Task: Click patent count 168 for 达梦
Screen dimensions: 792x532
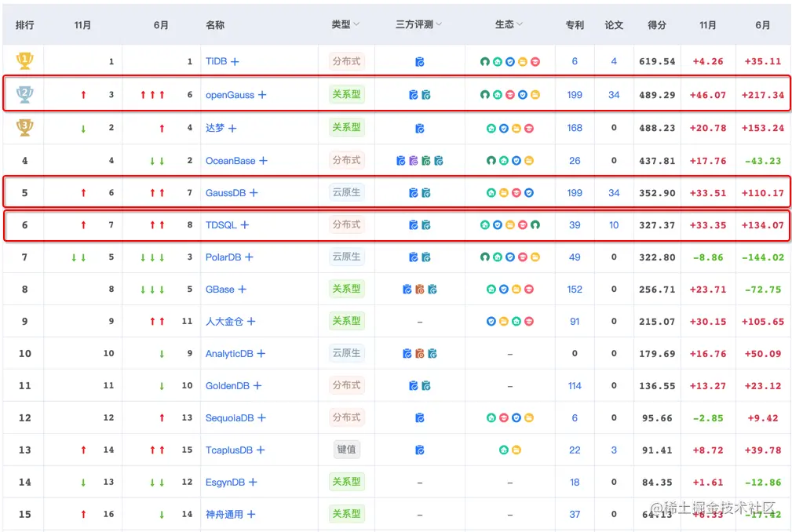Action: click(x=575, y=128)
